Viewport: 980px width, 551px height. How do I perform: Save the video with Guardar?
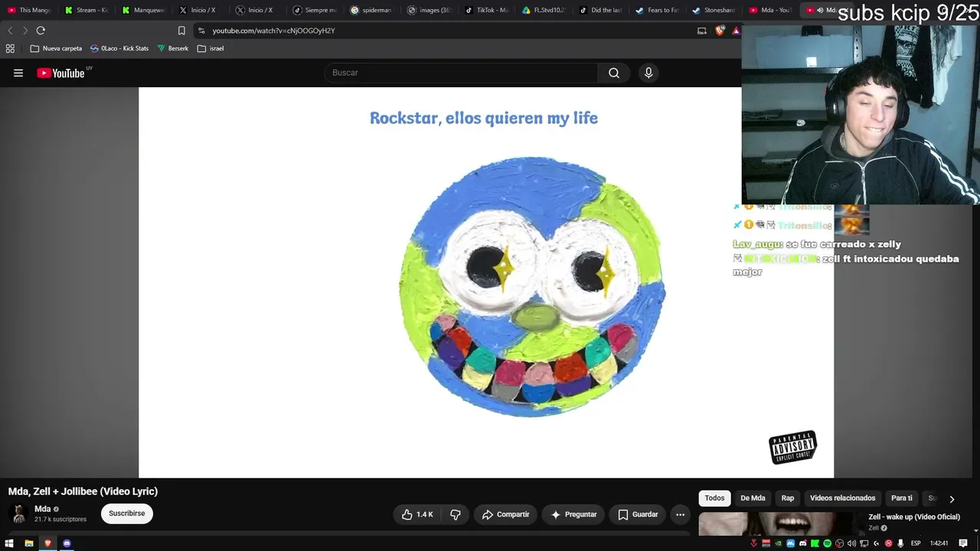click(638, 514)
